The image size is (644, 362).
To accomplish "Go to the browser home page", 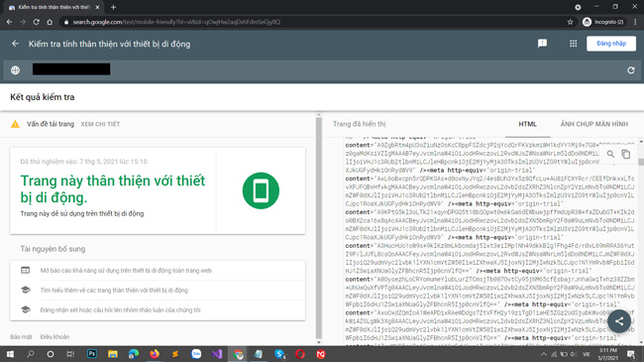I will pos(50,22).
